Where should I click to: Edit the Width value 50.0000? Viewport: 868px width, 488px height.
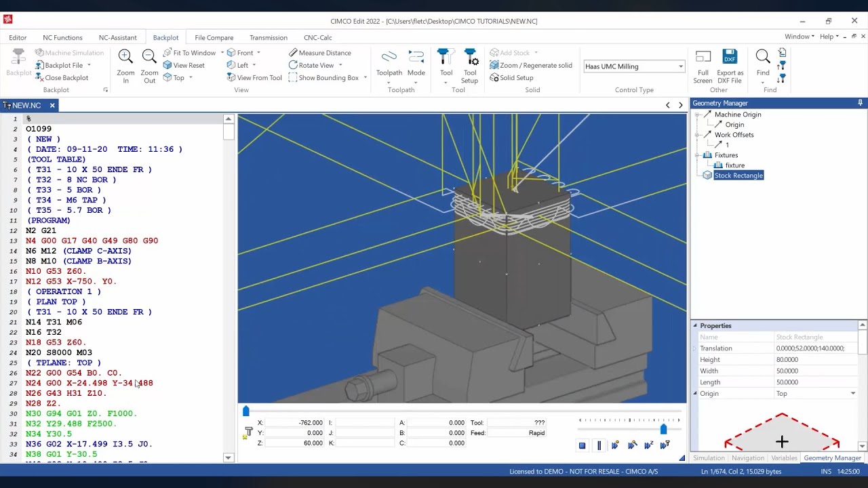tap(816, 371)
